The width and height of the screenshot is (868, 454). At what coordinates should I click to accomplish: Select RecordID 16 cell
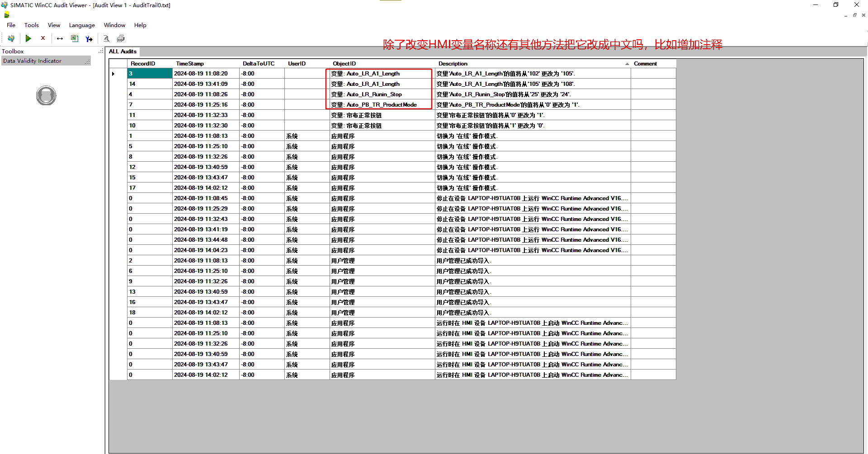point(150,302)
